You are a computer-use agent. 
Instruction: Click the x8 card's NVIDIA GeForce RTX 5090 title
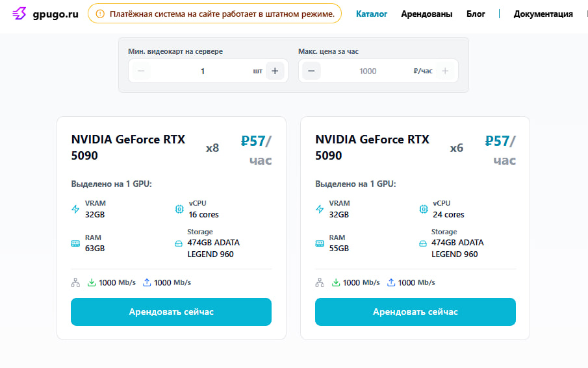(x=128, y=147)
